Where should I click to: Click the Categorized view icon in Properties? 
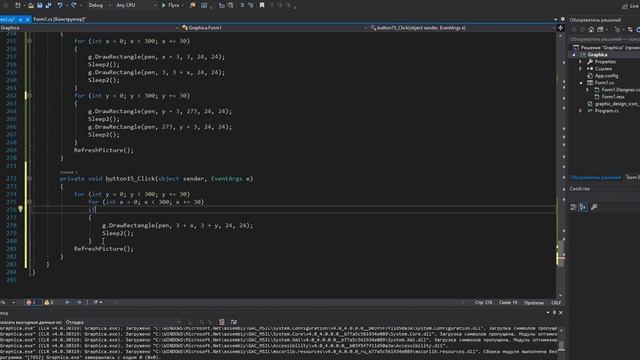pos(573,207)
